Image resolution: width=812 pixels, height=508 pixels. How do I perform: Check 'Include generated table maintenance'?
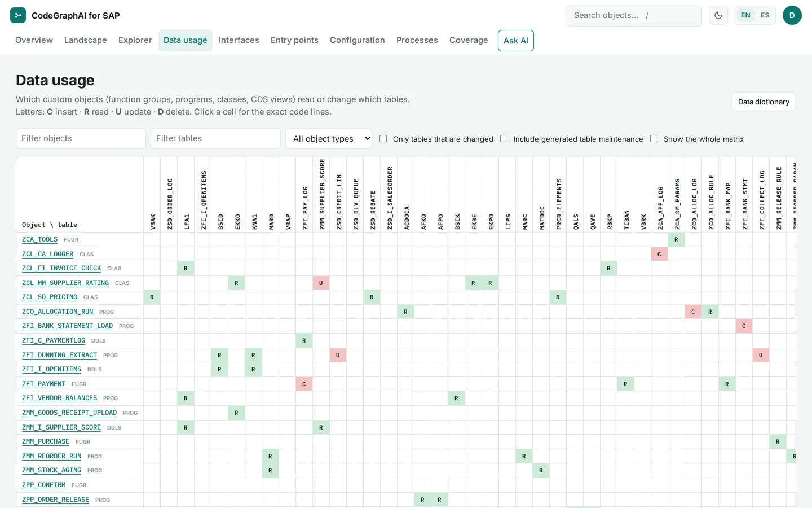(x=504, y=139)
